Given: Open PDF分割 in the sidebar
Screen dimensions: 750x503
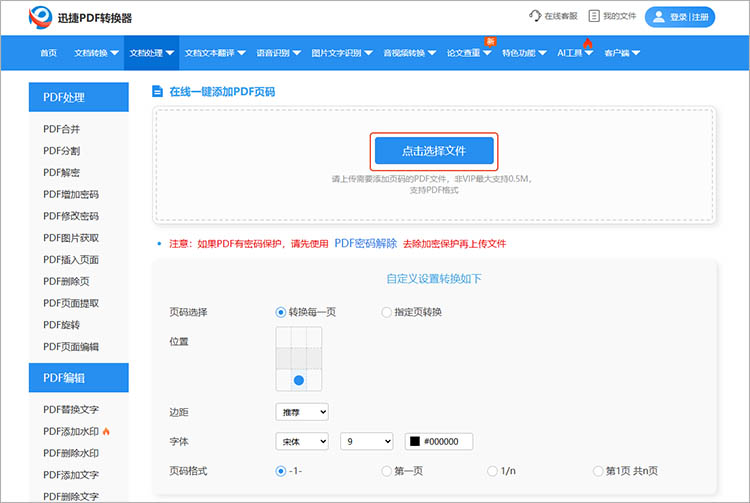Looking at the screenshot, I should click(61, 151).
